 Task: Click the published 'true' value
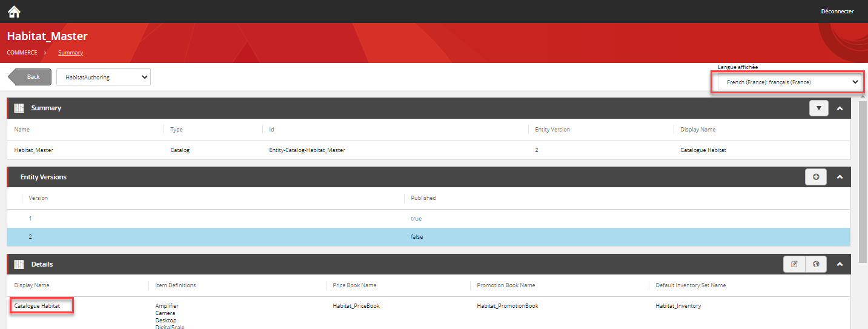click(416, 219)
